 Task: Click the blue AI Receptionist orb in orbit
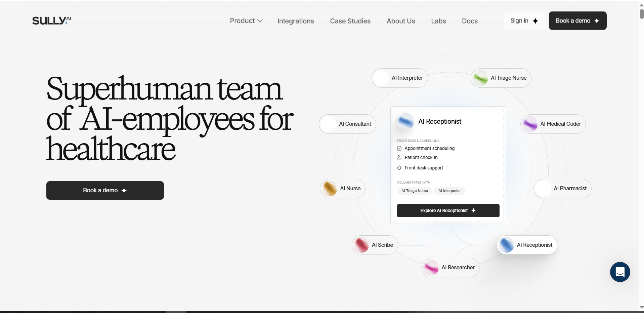[506, 245]
